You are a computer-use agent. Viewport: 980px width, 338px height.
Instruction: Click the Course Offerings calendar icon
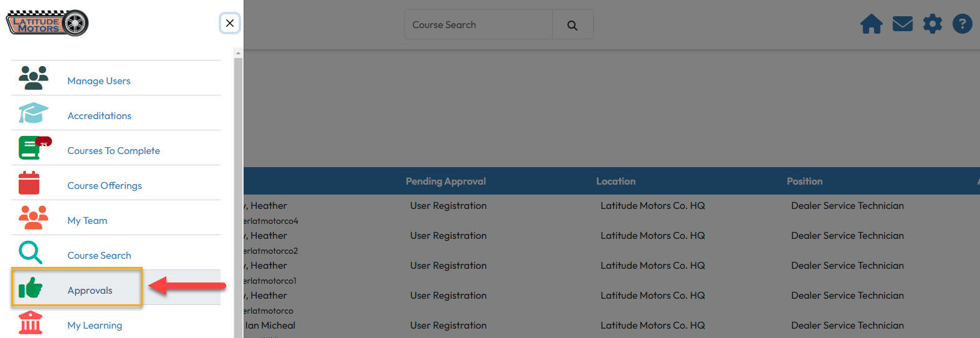tap(29, 183)
